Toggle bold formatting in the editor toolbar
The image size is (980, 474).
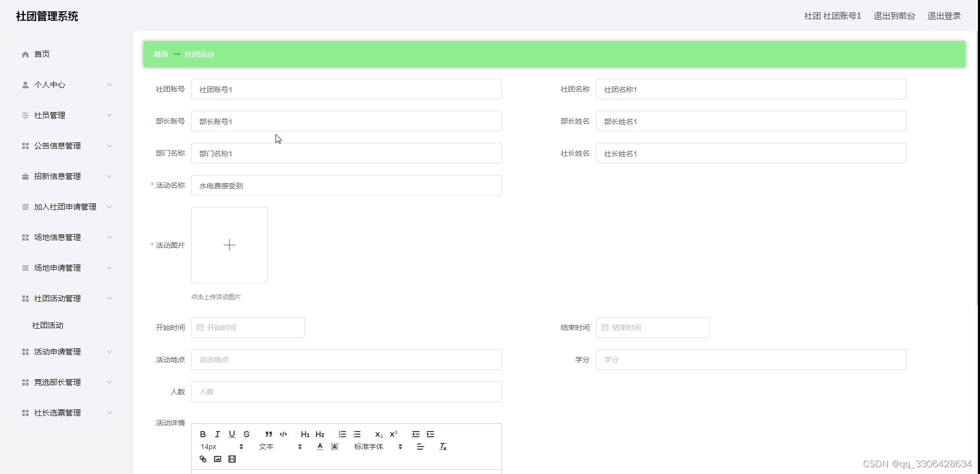tap(203, 434)
